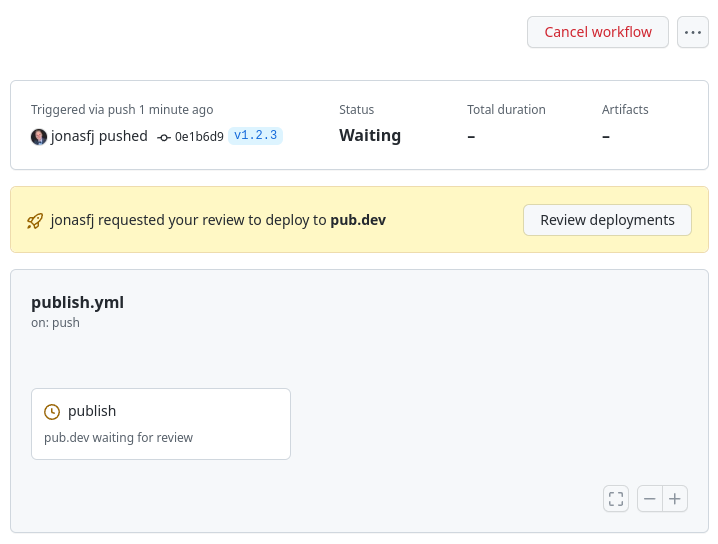The height and width of the screenshot is (544, 718).
Task: Click jonasfj's profile avatar
Action: 39,136
